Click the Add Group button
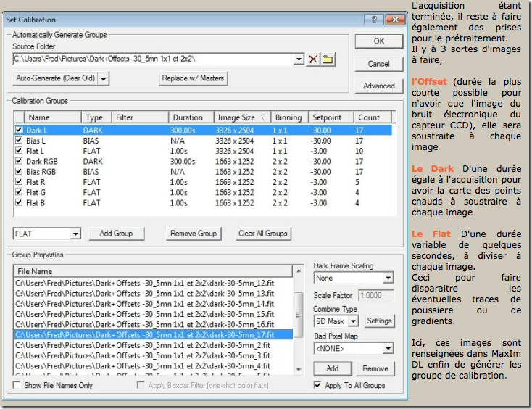 pos(117,234)
